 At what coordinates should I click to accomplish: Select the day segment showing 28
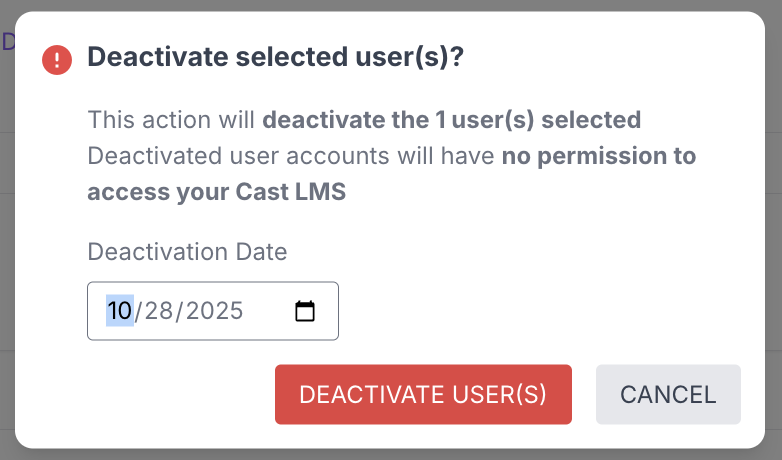158,311
